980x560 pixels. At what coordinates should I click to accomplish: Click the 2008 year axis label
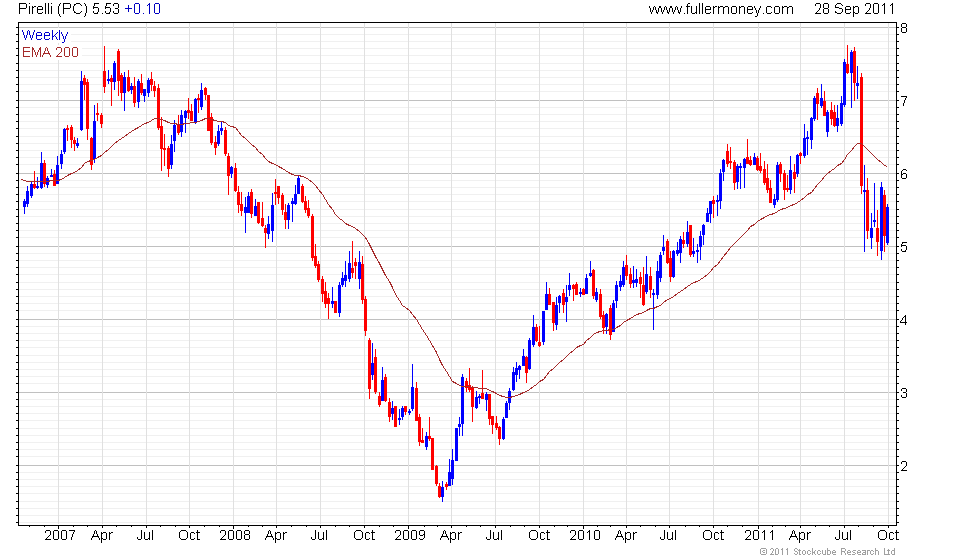[x=234, y=536]
